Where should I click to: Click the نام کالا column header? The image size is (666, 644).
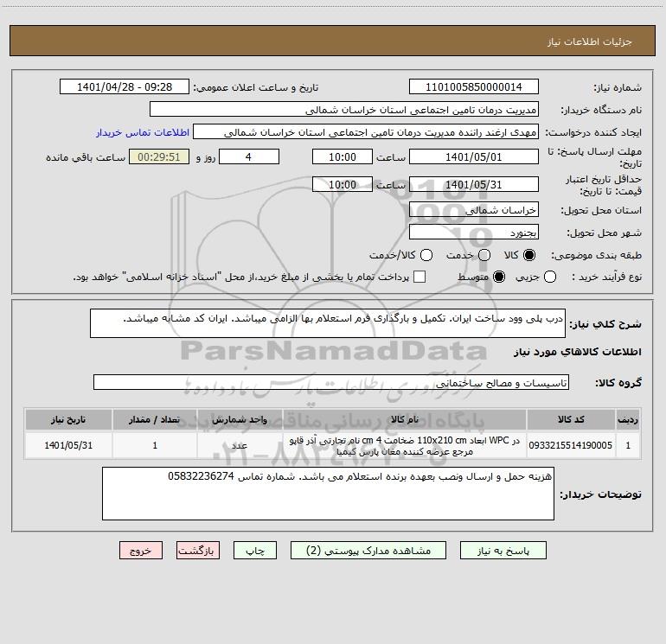405,419
